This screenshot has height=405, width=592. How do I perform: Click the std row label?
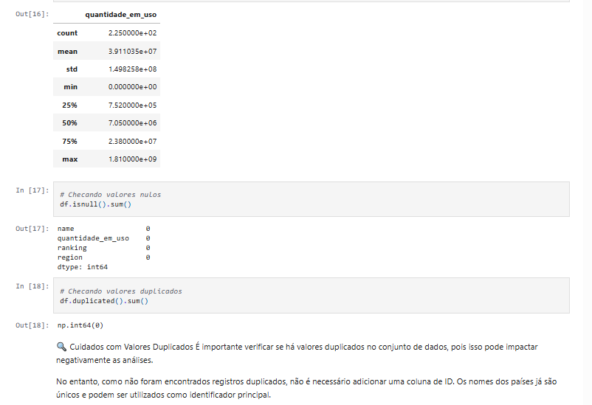click(72, 69)
